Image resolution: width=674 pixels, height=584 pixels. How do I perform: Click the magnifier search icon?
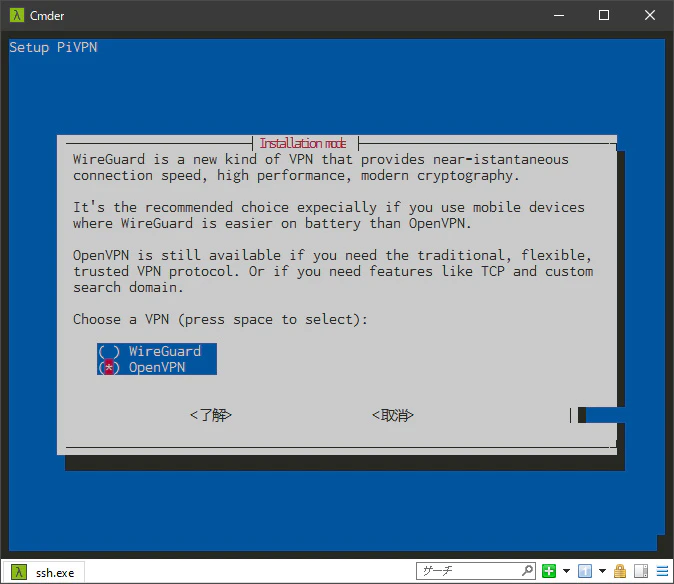coord(528,571)
